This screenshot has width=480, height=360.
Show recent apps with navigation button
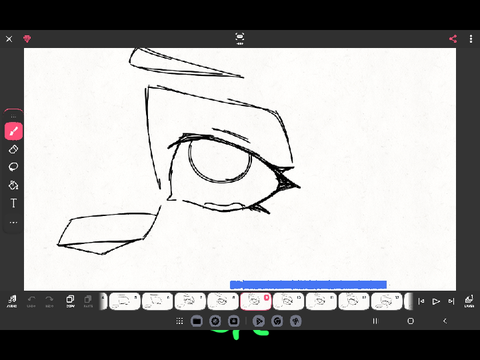click(375, 321)
